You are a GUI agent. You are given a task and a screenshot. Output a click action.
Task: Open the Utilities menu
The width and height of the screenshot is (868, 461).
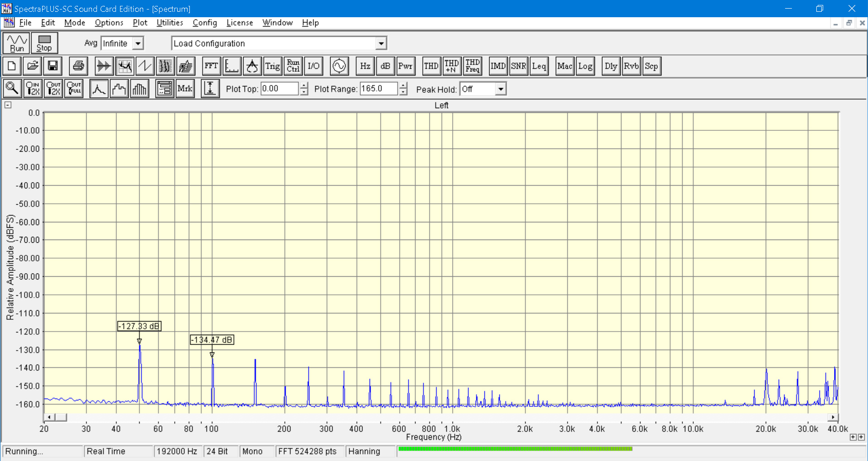click(169, 23)
